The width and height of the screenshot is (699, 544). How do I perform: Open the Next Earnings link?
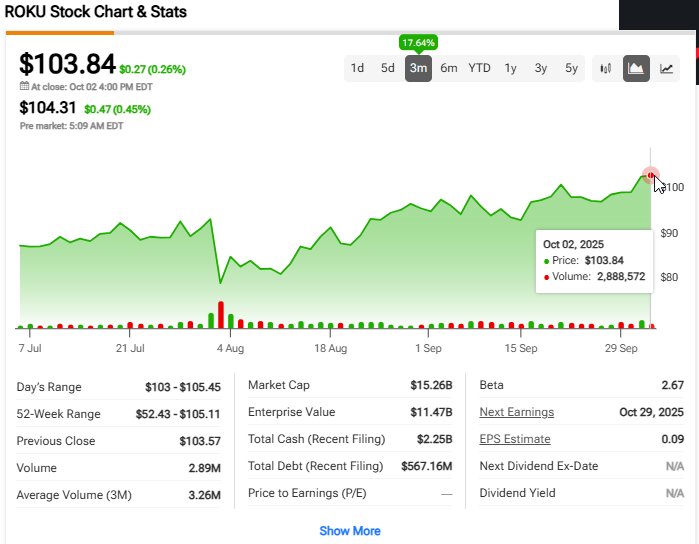coord(516,412)
